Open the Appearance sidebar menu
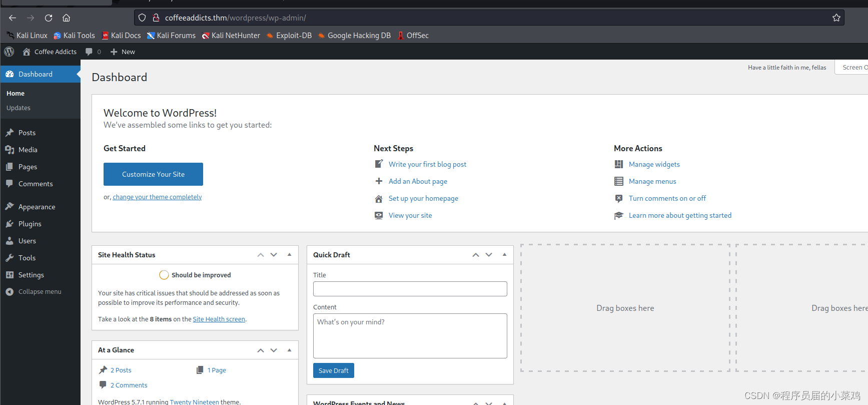 [x=37, y=207]
